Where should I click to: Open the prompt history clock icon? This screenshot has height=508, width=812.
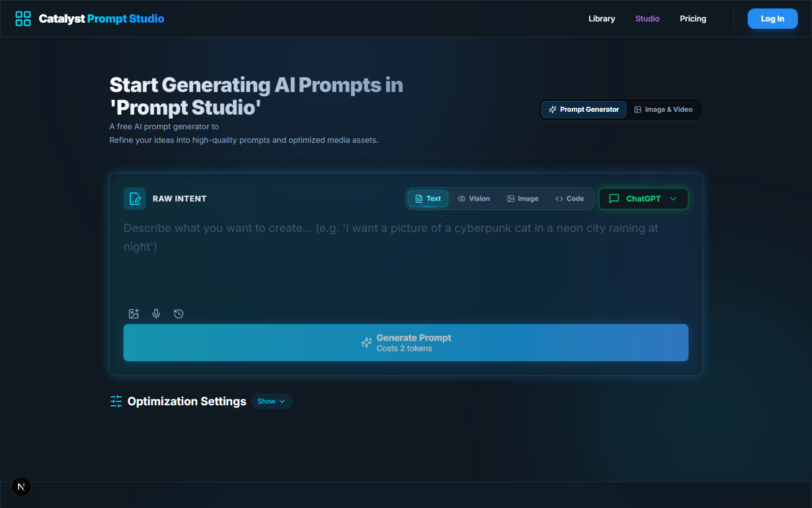tap(179, 314)
